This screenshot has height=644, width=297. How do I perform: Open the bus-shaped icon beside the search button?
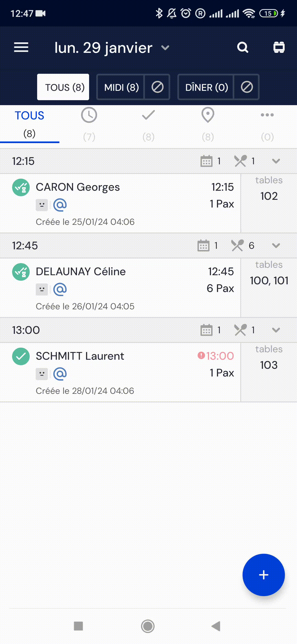pyautogui.click(x=279, y=47)
